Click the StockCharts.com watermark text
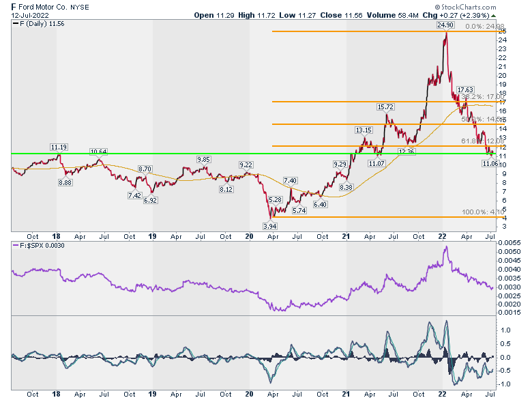 point(465,7)
